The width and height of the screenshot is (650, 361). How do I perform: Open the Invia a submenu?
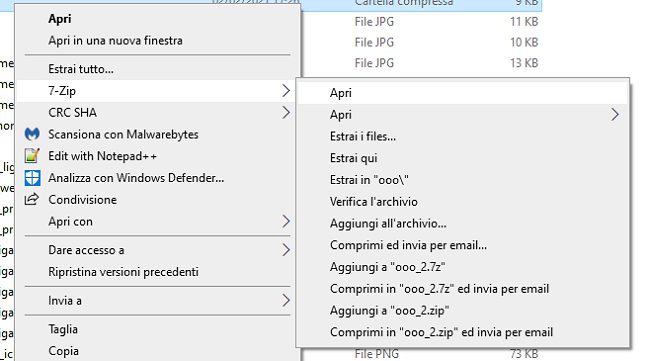[x=157, y=300]
